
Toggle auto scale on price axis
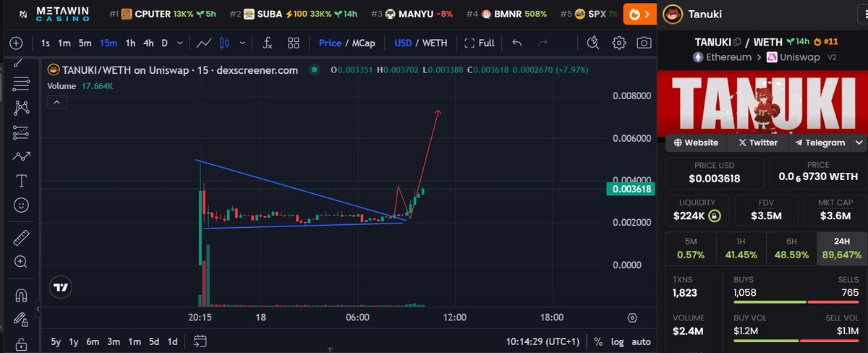point(641,341)
